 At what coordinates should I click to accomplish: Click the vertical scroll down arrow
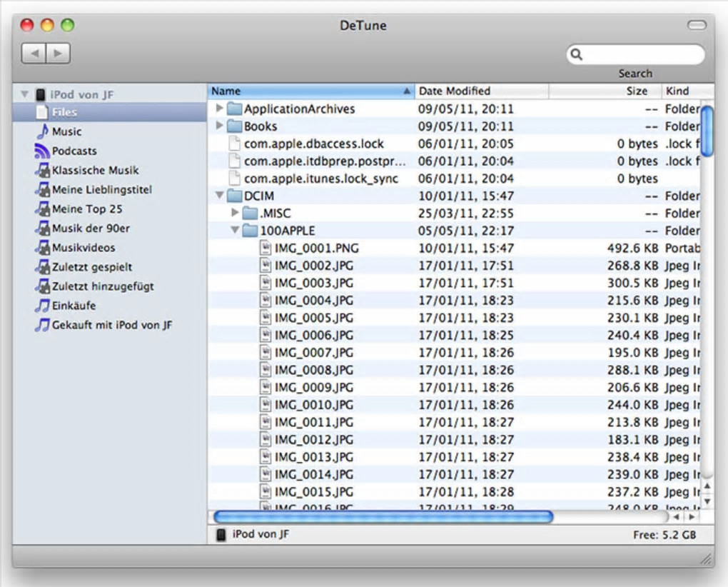707,501
